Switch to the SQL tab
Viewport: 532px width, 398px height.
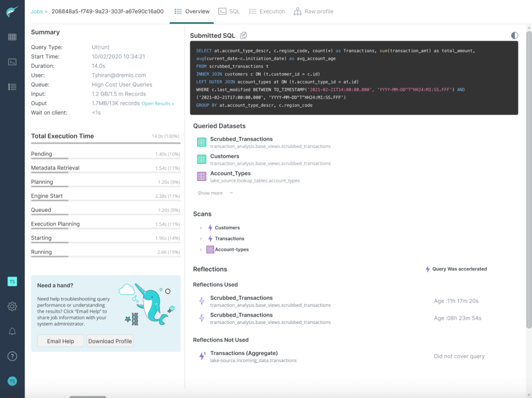[x=229, y=11]
